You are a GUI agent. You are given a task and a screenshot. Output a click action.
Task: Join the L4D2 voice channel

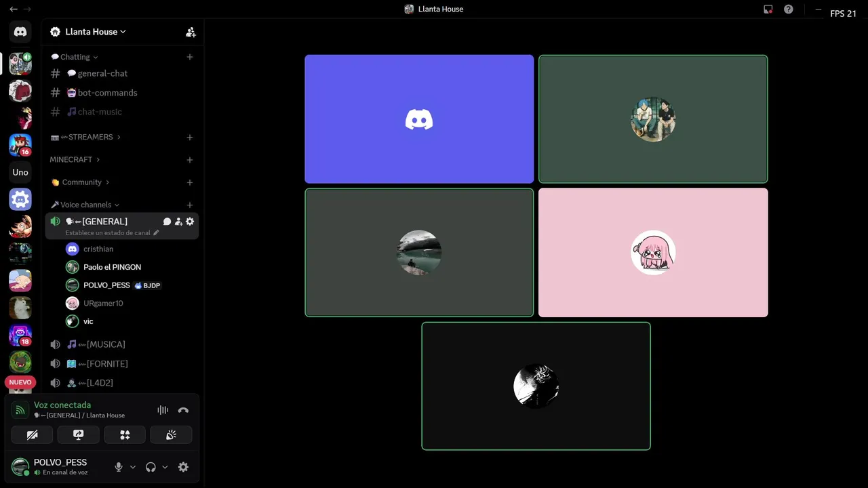[122, 383]
